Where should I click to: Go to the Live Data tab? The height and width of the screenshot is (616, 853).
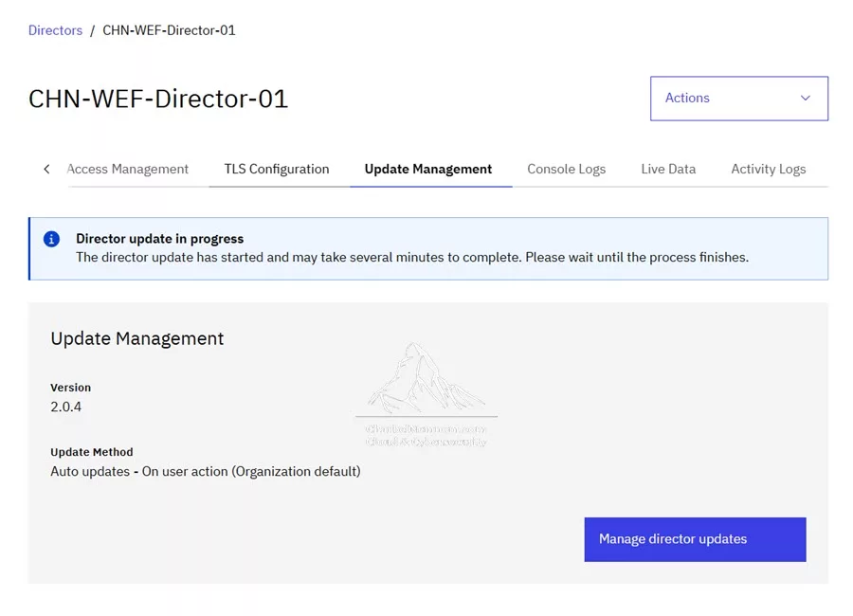(x=668, y=170)
